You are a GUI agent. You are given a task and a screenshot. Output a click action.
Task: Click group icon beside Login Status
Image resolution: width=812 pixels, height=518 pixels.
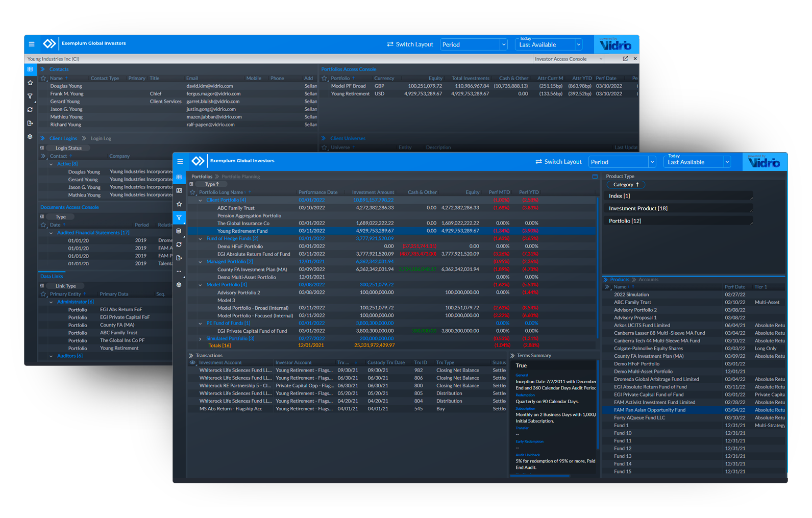(x=42, y=148)
